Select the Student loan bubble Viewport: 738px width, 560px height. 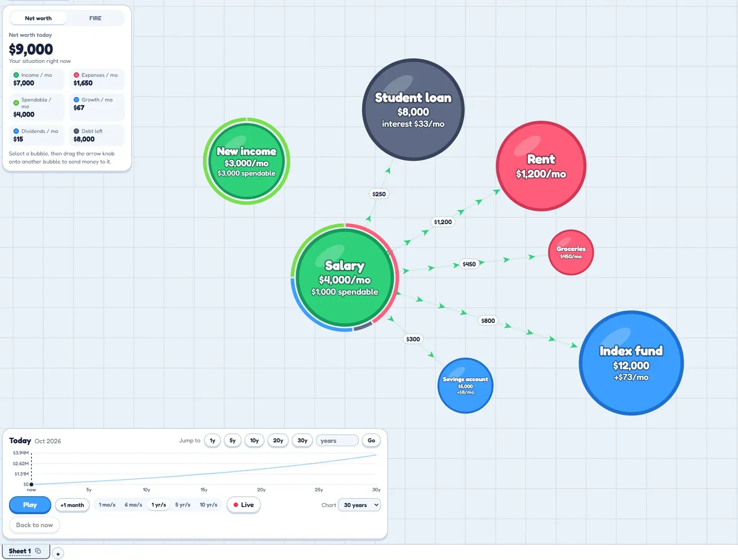(413, 110)
